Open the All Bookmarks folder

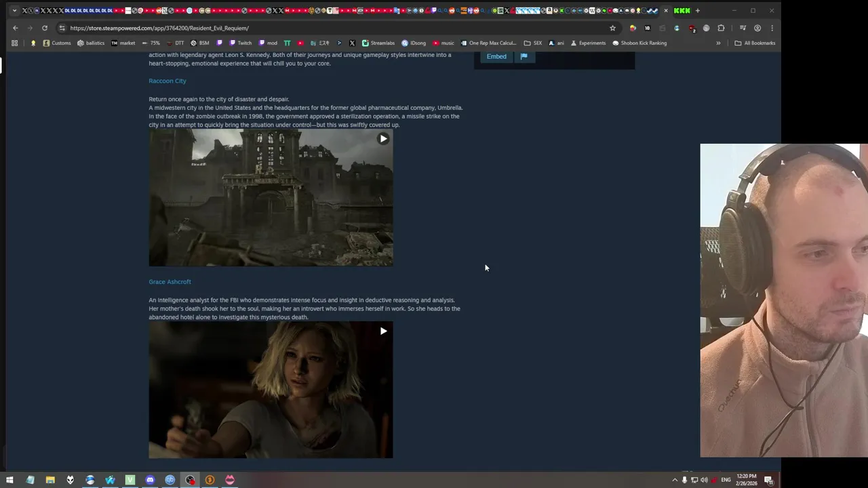pyautogui.click(x=755, y=43)
